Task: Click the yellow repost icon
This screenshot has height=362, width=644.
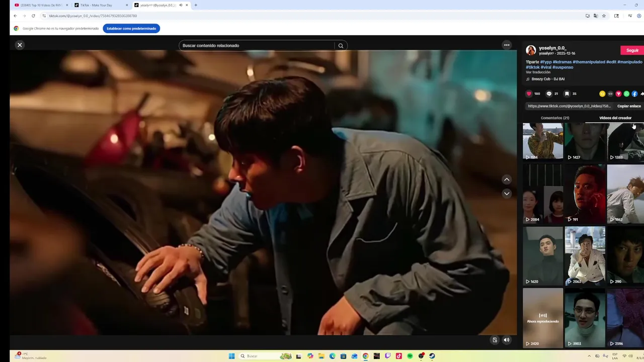Action: click(x=602, y=94)
